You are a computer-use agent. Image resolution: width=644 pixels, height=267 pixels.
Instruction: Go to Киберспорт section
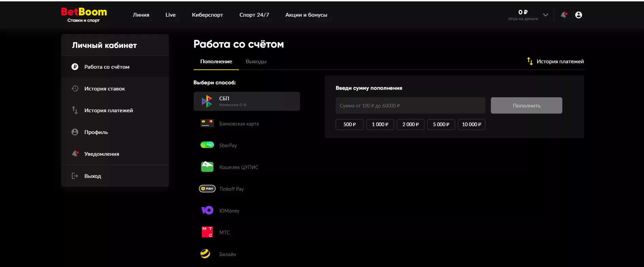point(207,15)
